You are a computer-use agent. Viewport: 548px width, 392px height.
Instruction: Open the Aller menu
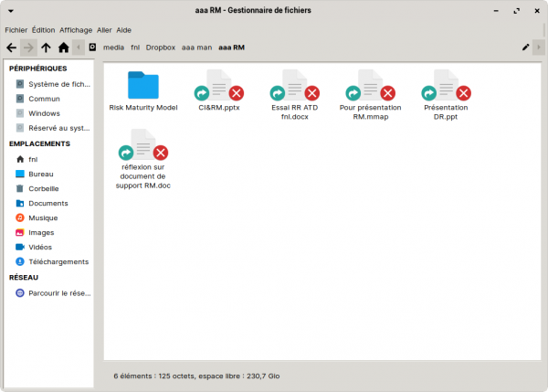pyautogui.click(x=104, y=29)
